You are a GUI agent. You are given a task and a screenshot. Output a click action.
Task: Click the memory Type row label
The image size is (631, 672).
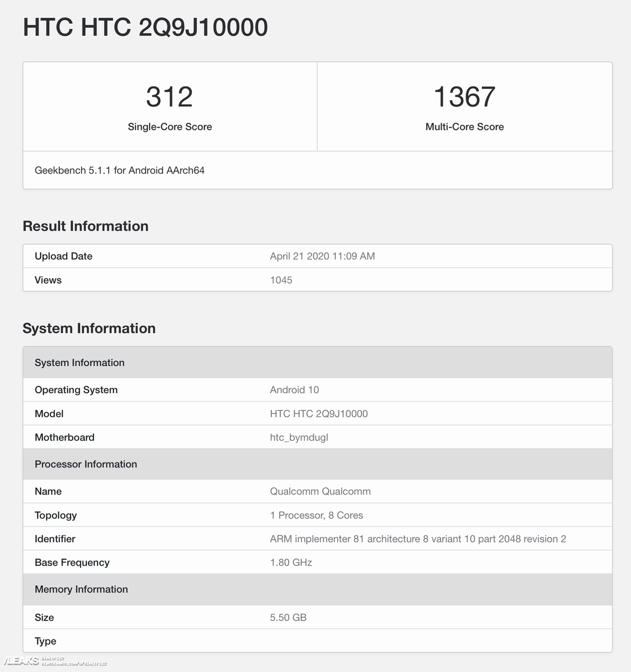coord(45,641)
